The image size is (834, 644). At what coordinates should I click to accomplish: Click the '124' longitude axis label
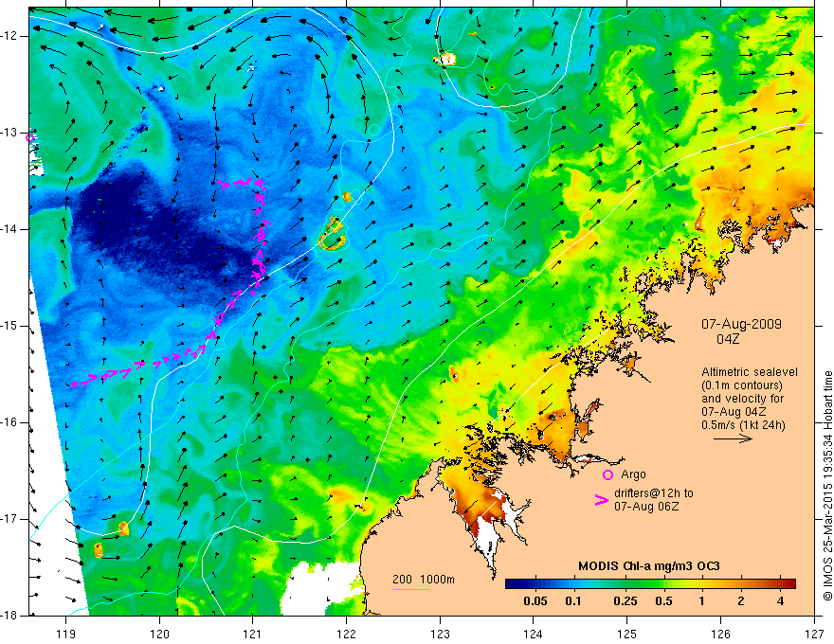[534, 634]
